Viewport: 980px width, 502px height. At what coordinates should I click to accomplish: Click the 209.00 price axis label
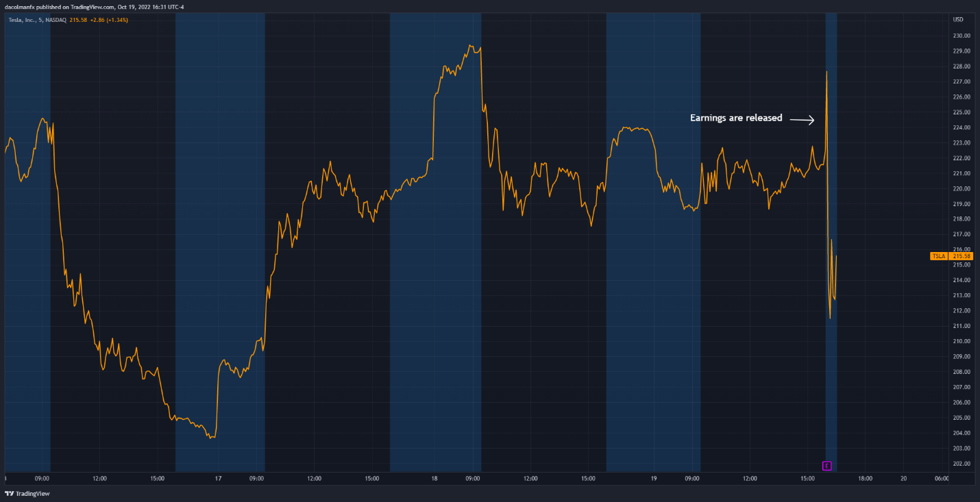pos(961,357)
